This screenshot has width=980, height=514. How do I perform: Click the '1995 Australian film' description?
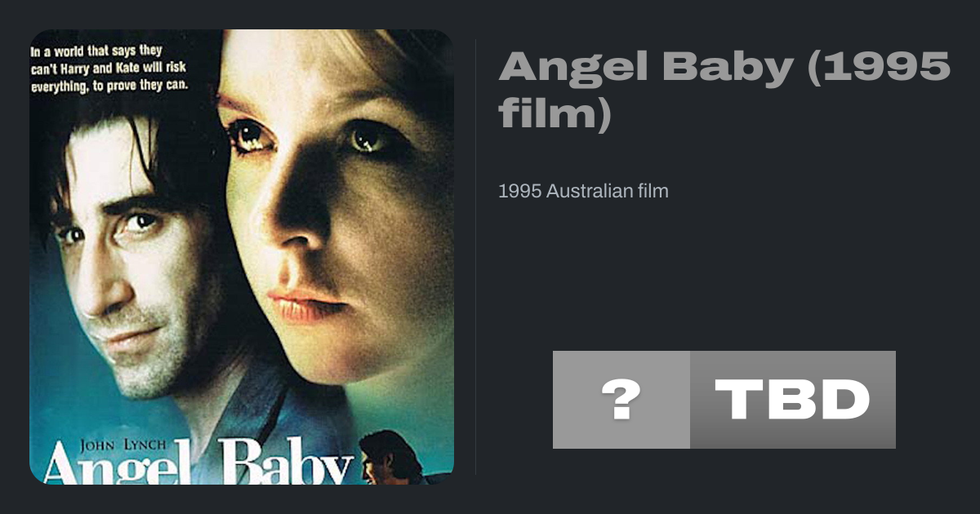coord(583,192)
